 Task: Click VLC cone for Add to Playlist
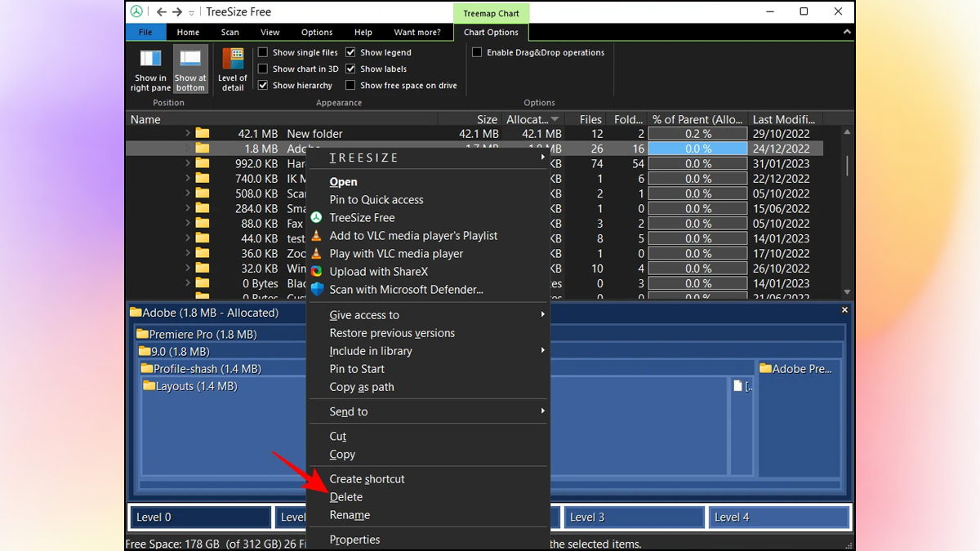pos(317,236)
